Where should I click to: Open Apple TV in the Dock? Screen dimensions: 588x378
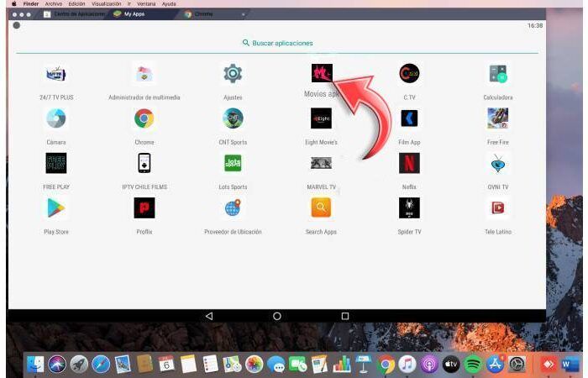(x=451, y=364)
